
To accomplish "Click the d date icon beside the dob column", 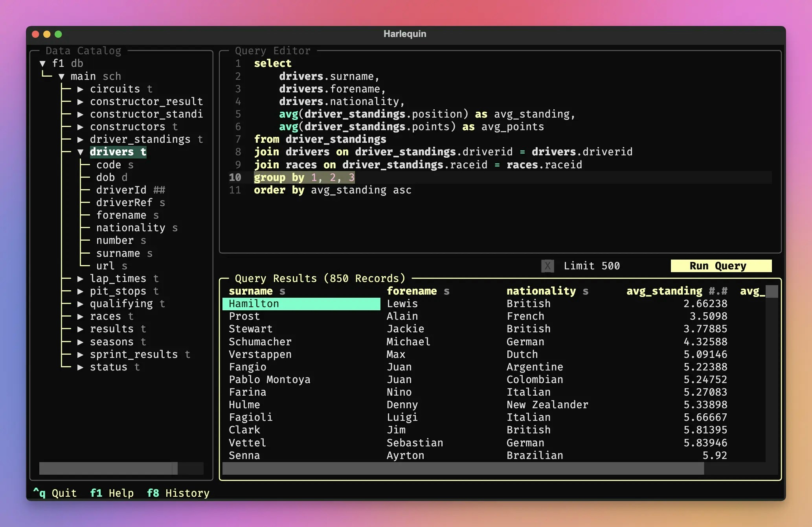I will [x=125, y=177].
